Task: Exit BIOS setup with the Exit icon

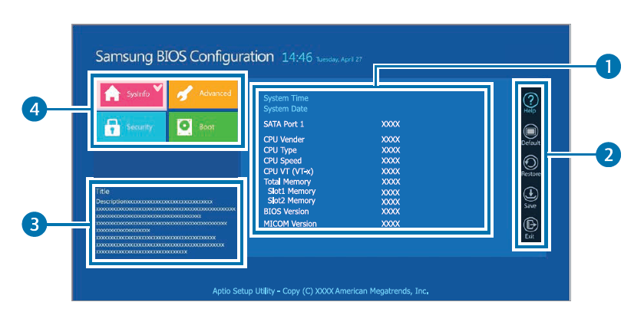Action: 530,228
